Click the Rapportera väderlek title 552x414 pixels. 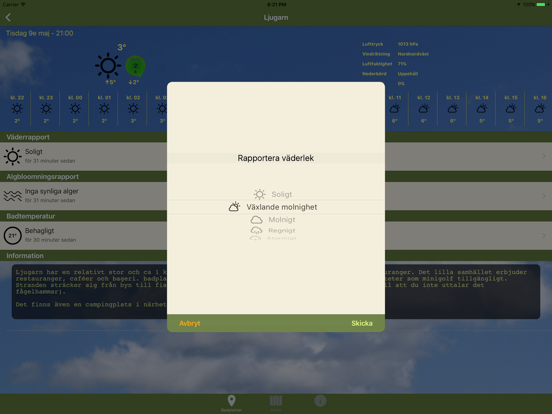(x=276, y=158)
